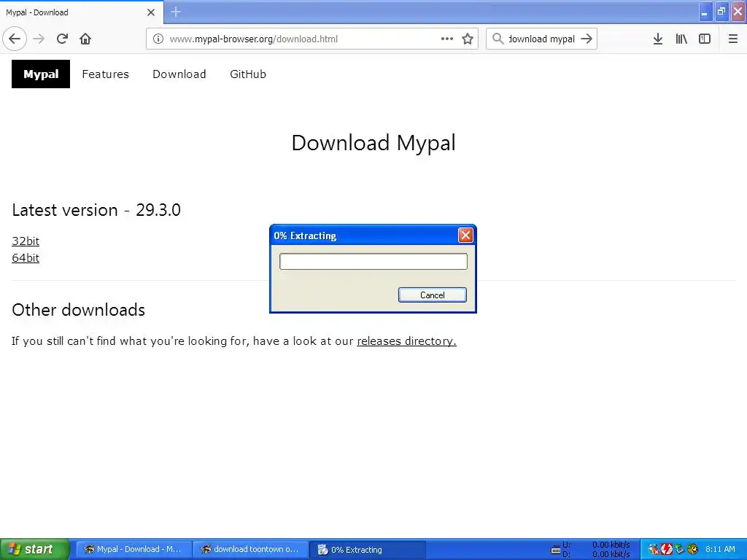
Task: Open the hamburger application menu
Action: tap(732, 39)
